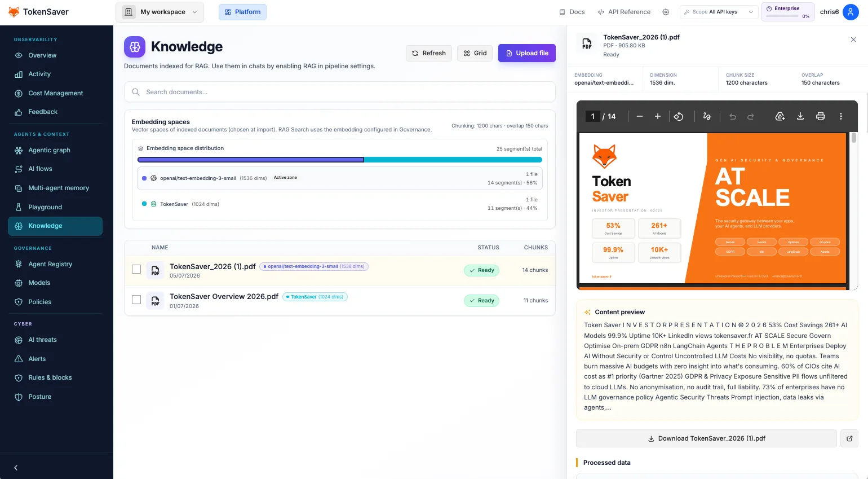Image resolution: width=868 pixels, height=479 pixels.
Task: Open the chris6 user avatar
Action: tap(851, 12)
